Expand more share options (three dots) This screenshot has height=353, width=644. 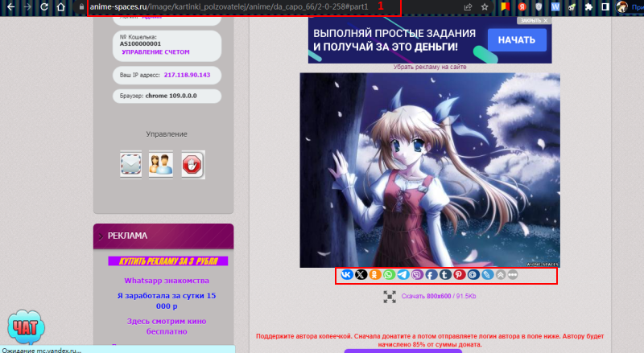[x=513, y=275]
